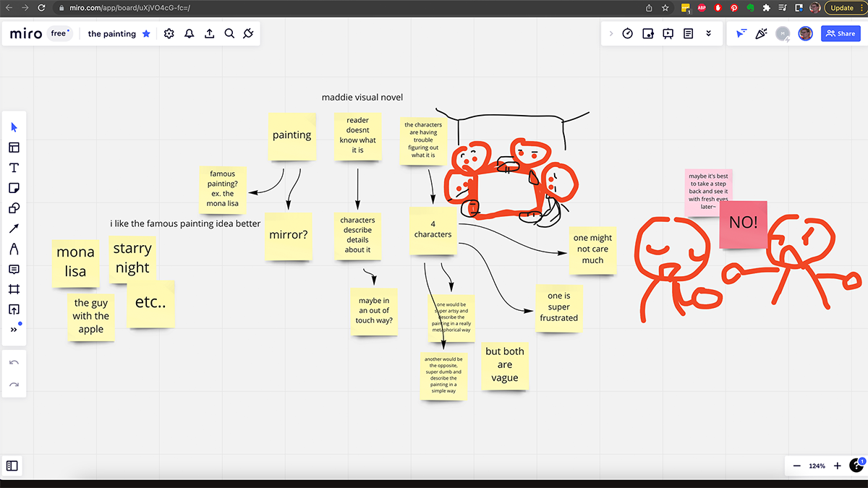Select the Sticky note tool
The width and height of the screenshot is (868, 488).
point(14,188)
